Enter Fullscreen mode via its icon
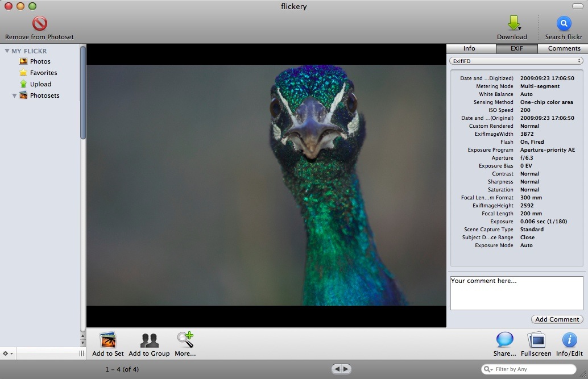The height and width of the screenshot is (379, 588). [x=535, y=339]
